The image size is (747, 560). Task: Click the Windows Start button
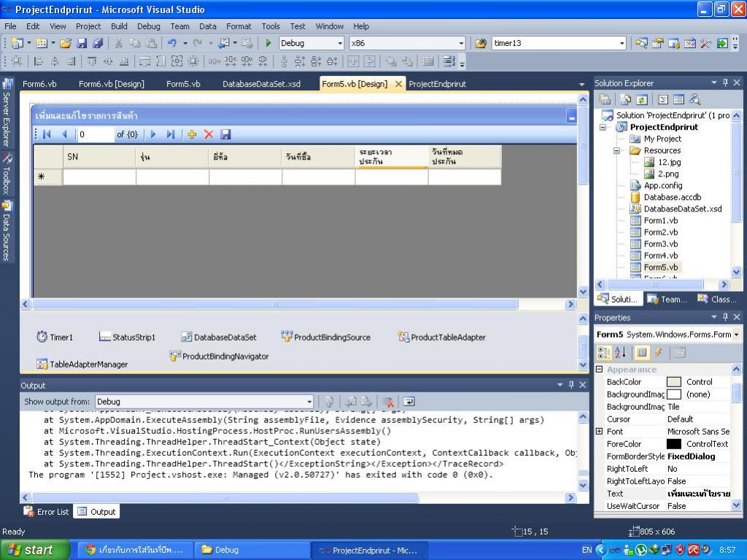pyautogui.click(x=35, y=550)
